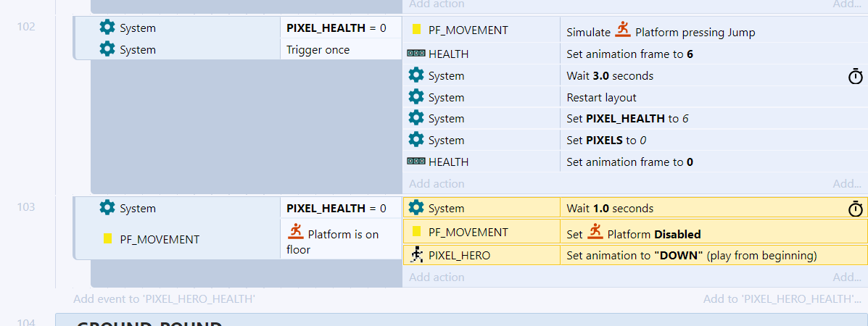Click the Platform behavior icon in Simulate Jump action
868x326 pixels.
623,29
